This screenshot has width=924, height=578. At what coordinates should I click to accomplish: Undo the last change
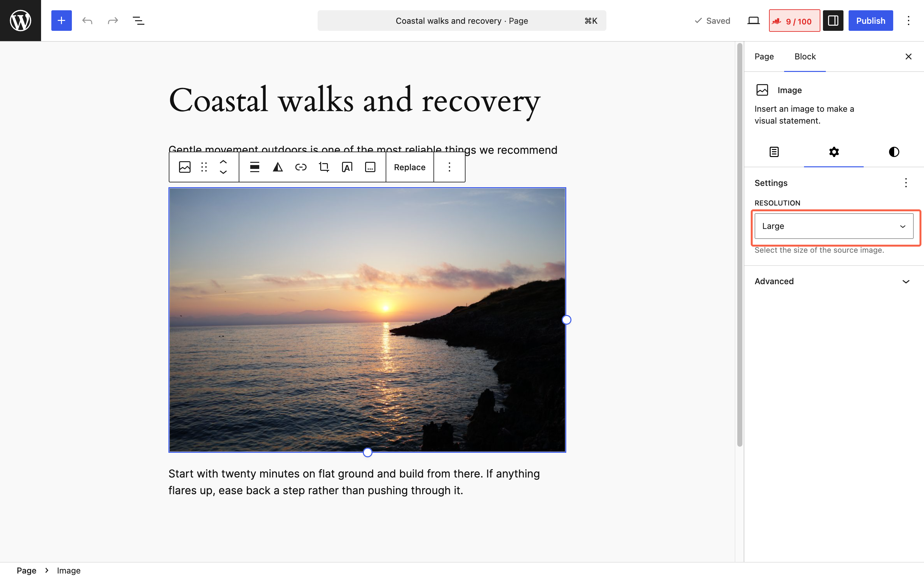tap(87, 21)
